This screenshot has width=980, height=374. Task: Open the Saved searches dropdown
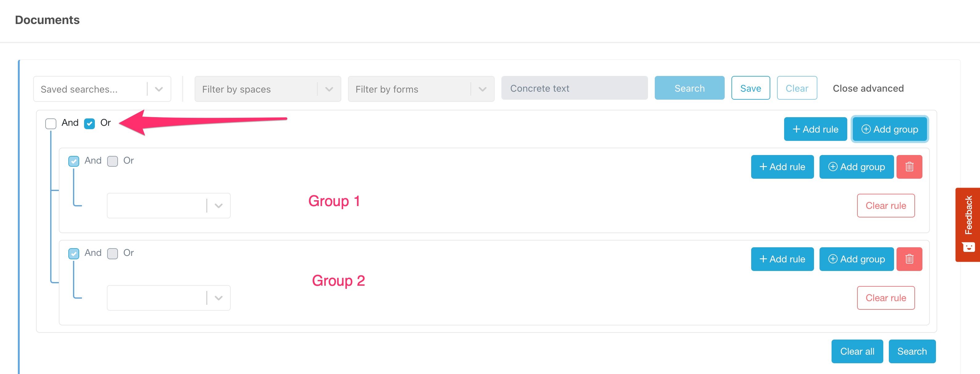pos(102,89)
